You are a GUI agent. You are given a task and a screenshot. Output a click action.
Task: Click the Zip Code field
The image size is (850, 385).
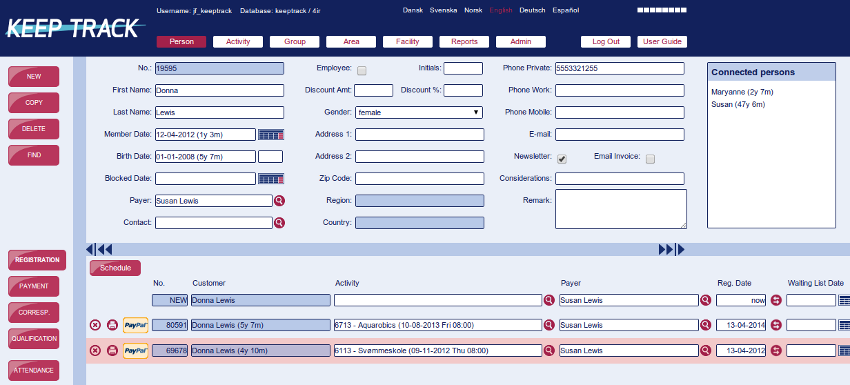(x=420, y=178)
